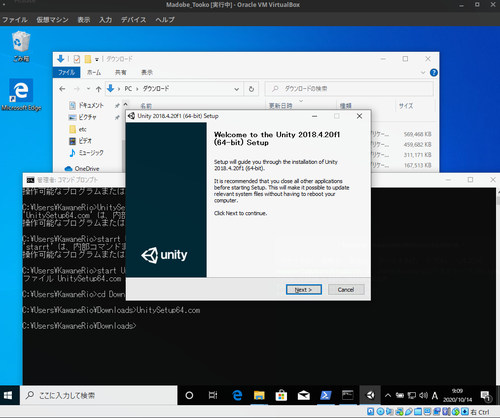Select ドキュメント in Explorer sidebar
This screenshot has width=500, height=418.
pyautogui.click(x=87, y=105)
